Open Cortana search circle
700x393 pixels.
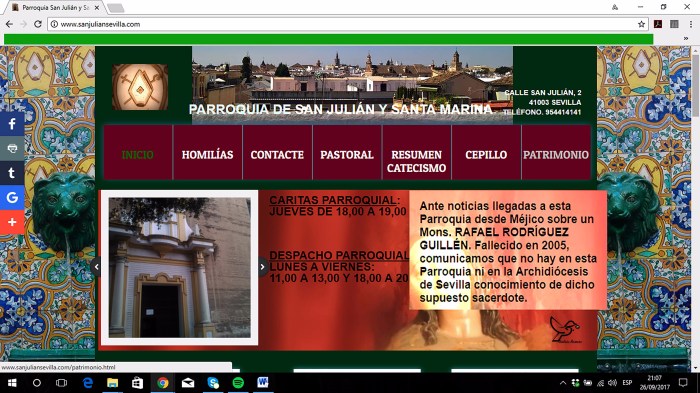(x=37, y=383)
